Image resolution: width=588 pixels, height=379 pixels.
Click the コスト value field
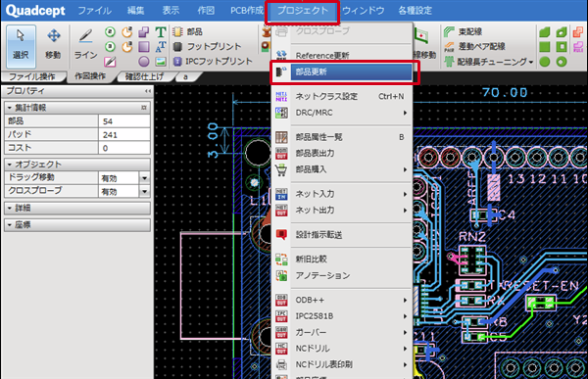point(124,148)
